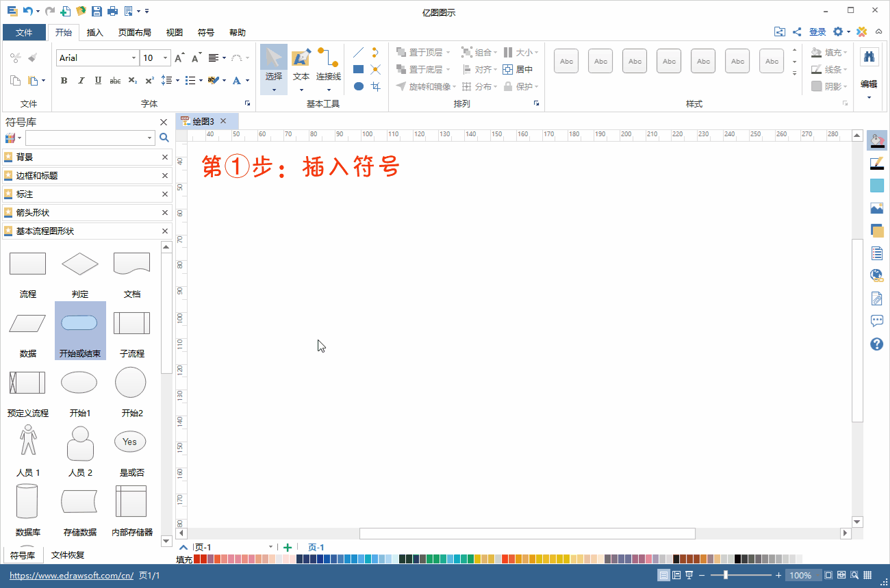This screenshot has width=890, height=588.
Task: Open the 符号库 search with the magnifier icon
Action: coord(164,137)
